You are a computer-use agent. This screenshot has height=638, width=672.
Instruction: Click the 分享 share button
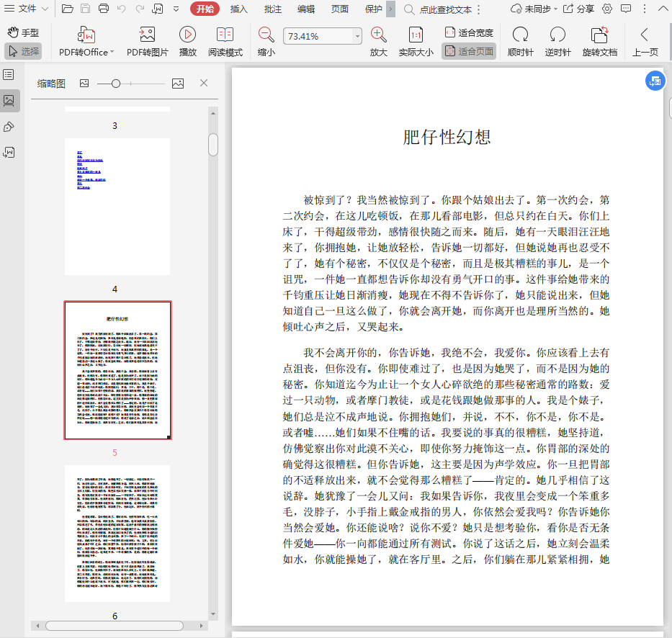pyautogui.click(x=578, y=9)
